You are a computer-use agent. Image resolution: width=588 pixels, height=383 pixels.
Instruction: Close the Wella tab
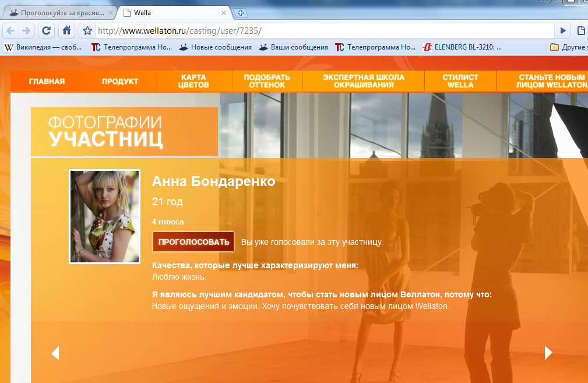pos(224,13)
